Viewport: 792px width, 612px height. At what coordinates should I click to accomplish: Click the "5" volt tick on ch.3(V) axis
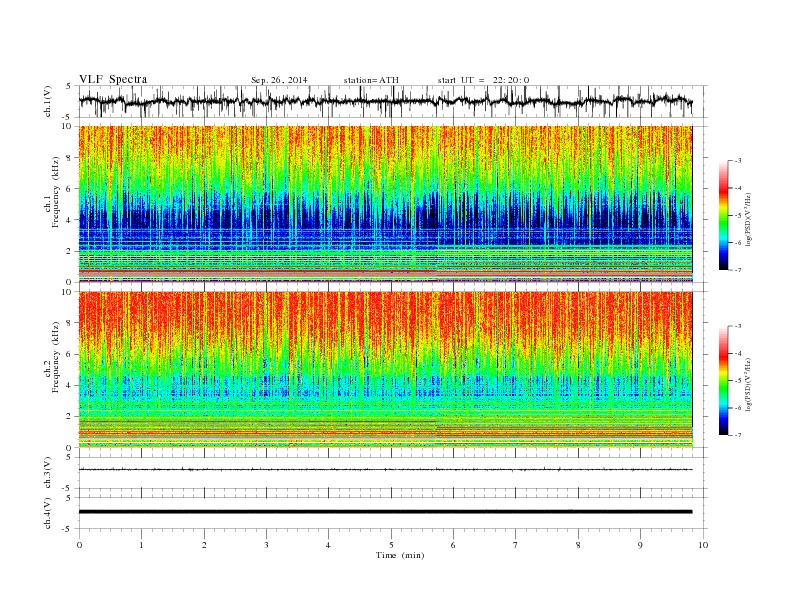[x=69, y=457]
